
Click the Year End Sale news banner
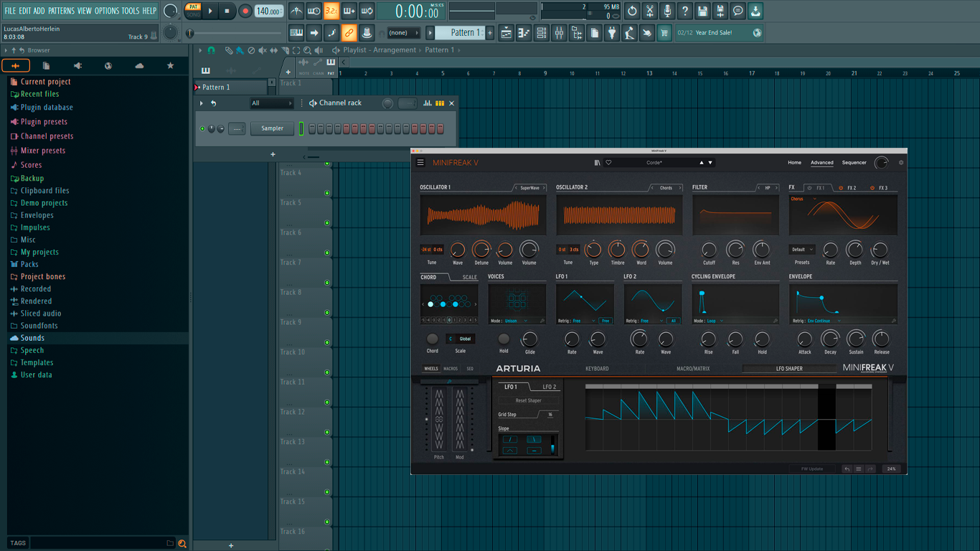tap(720, 32)
